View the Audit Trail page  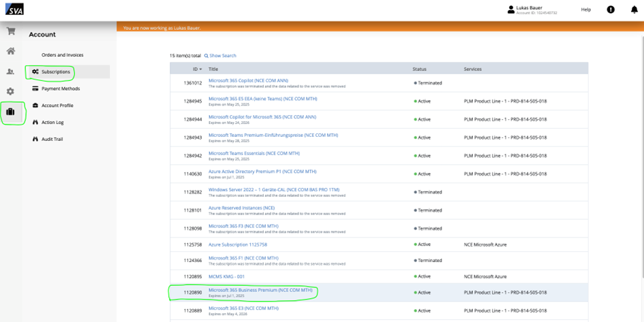(52, 139)
